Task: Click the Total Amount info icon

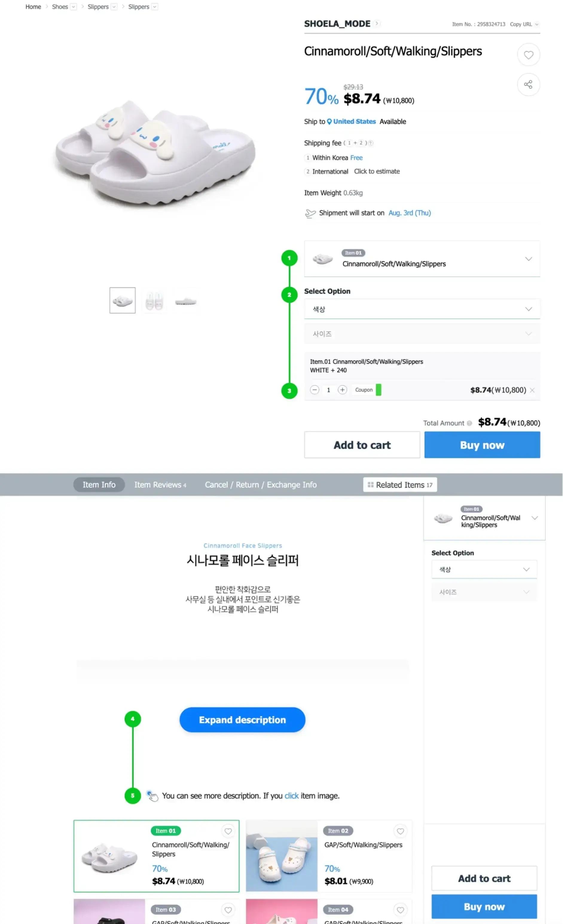Action: [x=469, y=423]
